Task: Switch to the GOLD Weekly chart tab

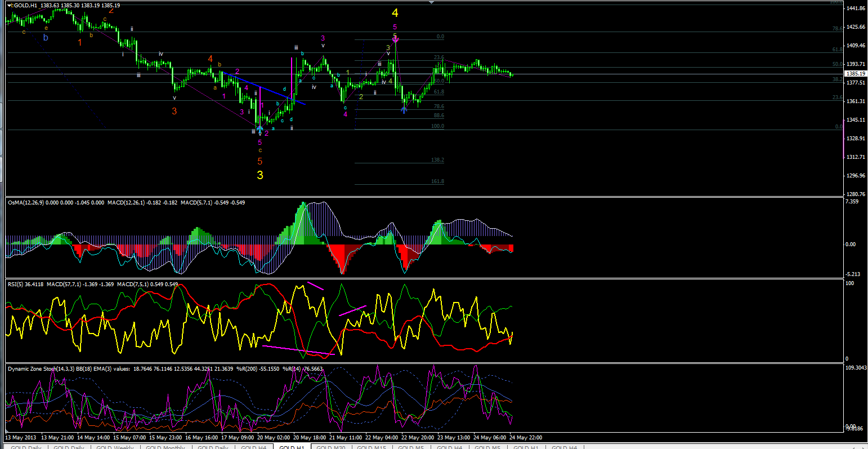Action: 114,447
